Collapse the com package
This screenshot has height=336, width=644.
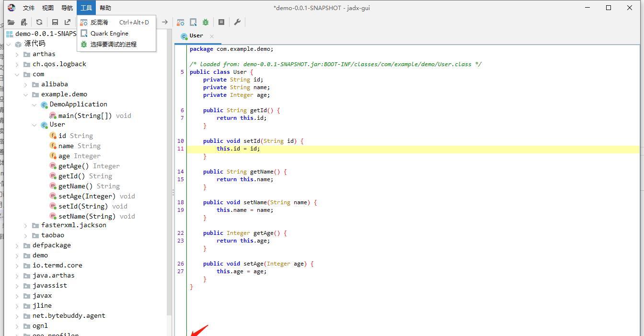pos(17,74)
